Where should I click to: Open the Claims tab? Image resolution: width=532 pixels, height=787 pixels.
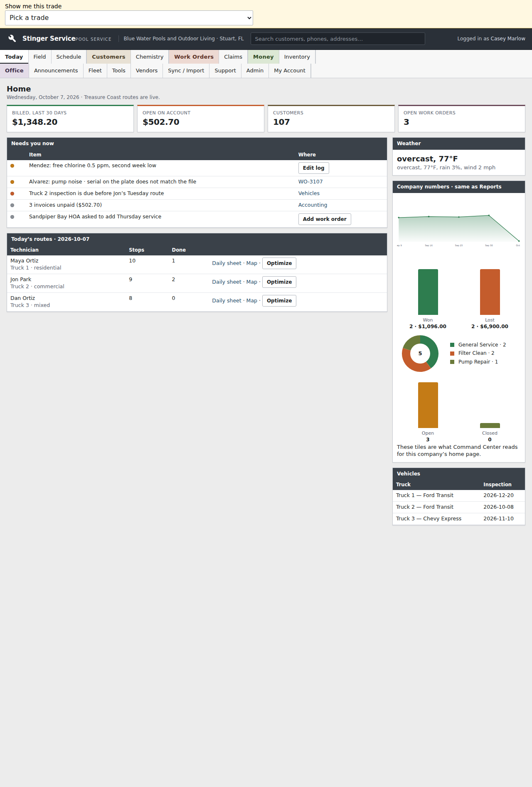233,57
